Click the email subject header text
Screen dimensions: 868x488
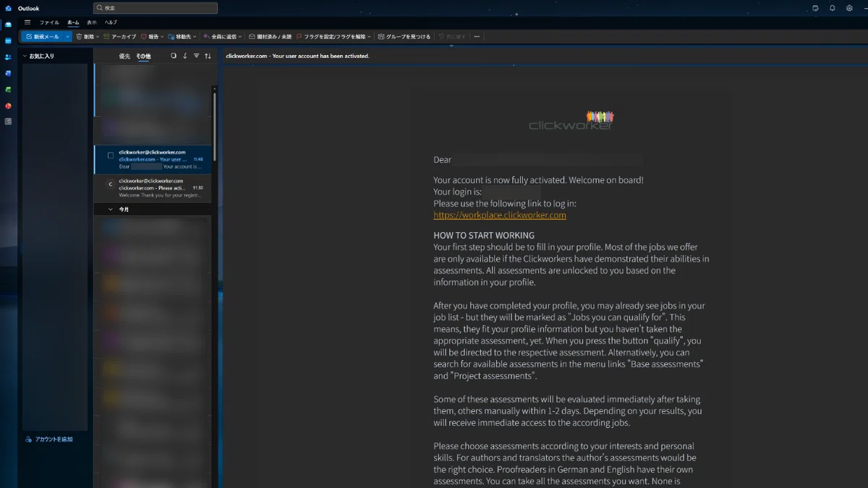click(x=297, y=56)
